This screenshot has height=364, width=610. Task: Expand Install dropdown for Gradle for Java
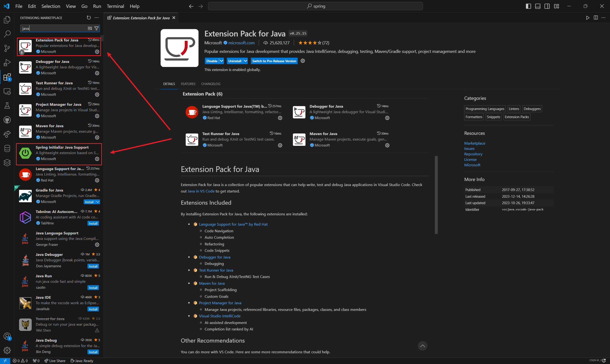tap(98, 202)
